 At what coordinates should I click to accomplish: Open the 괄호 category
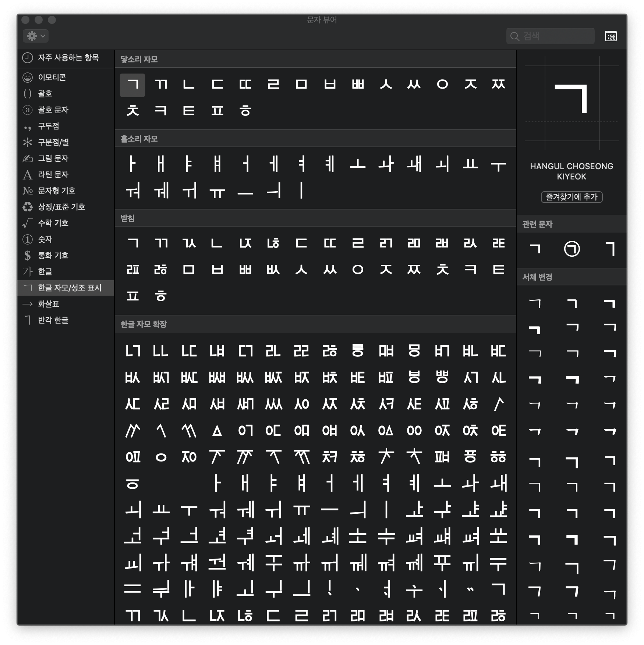click(66, 93)
